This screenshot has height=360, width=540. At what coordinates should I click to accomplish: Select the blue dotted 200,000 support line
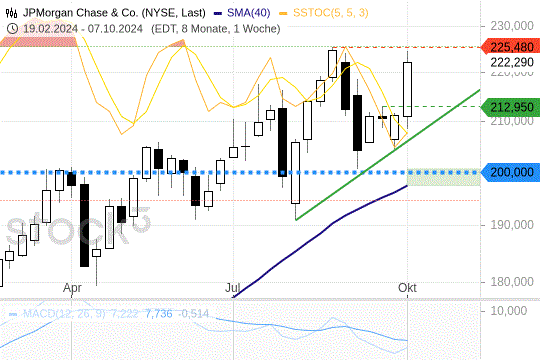click(240, 172)
